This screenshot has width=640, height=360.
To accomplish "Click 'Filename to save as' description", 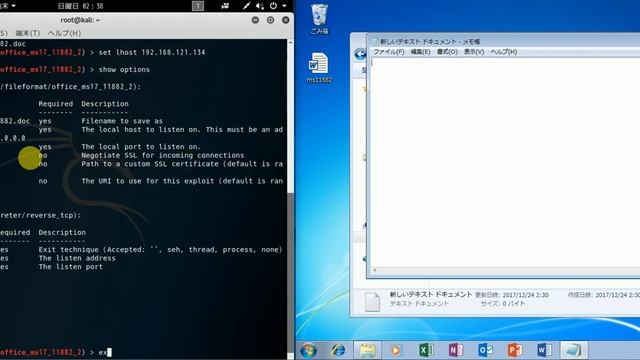I will tap(122, 121).
